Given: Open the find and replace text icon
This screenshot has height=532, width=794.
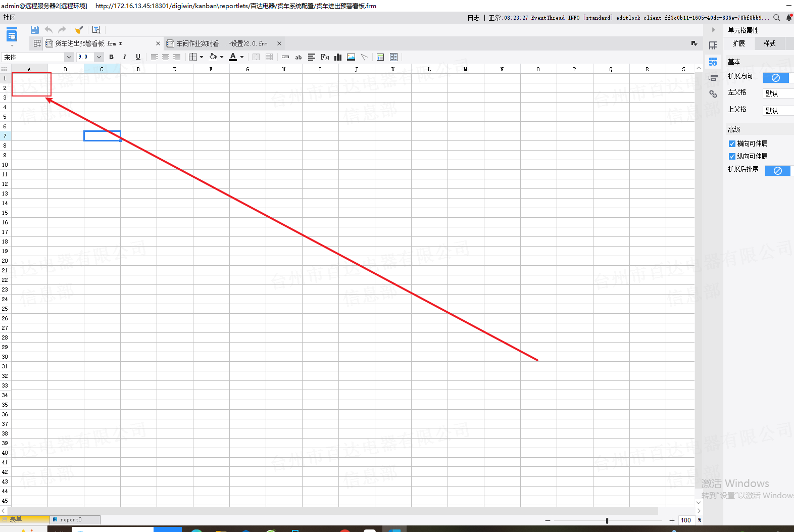Looking at the screenshot, I should (x=96, y=30).
